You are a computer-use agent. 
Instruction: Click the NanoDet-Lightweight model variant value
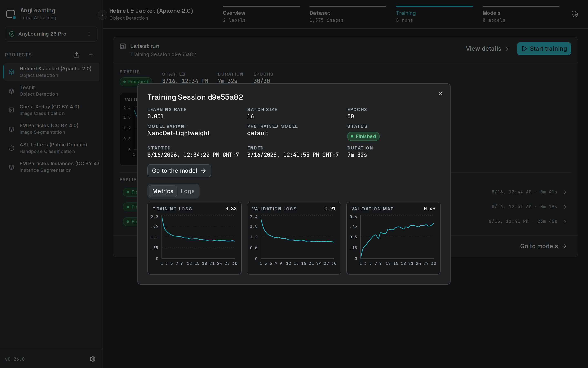(x=178, y=133)
